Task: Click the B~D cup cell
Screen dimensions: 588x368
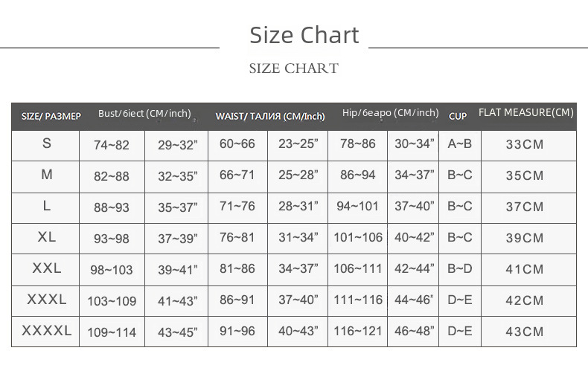Action: click(459, 268)
